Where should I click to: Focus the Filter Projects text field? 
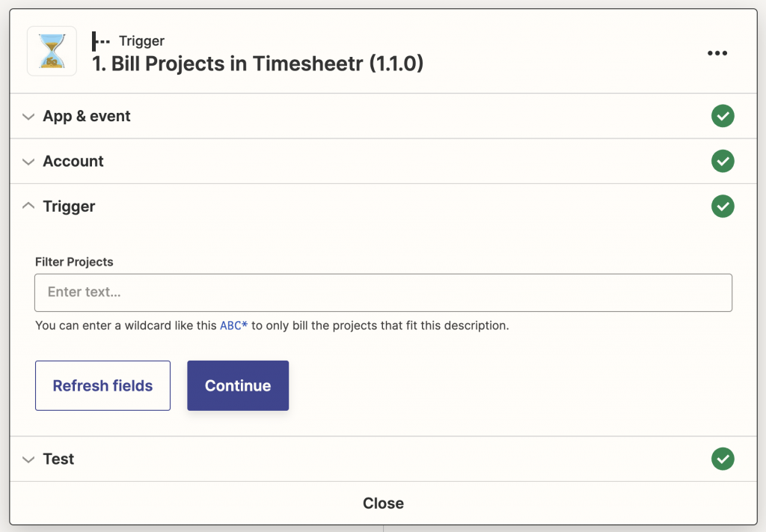(383, 293)
